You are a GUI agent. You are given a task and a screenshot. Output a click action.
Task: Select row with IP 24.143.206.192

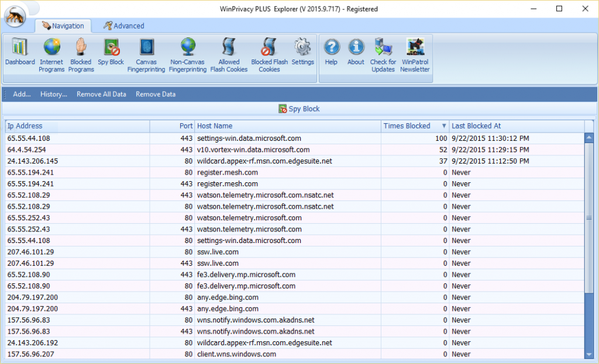coord(295,343)
